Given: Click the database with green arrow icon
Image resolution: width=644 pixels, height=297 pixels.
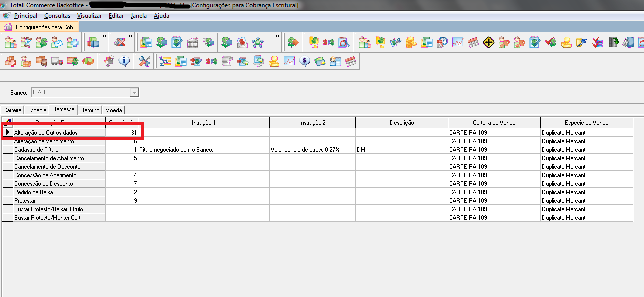Looking at the screenshot, I should [x=613, y=42].
